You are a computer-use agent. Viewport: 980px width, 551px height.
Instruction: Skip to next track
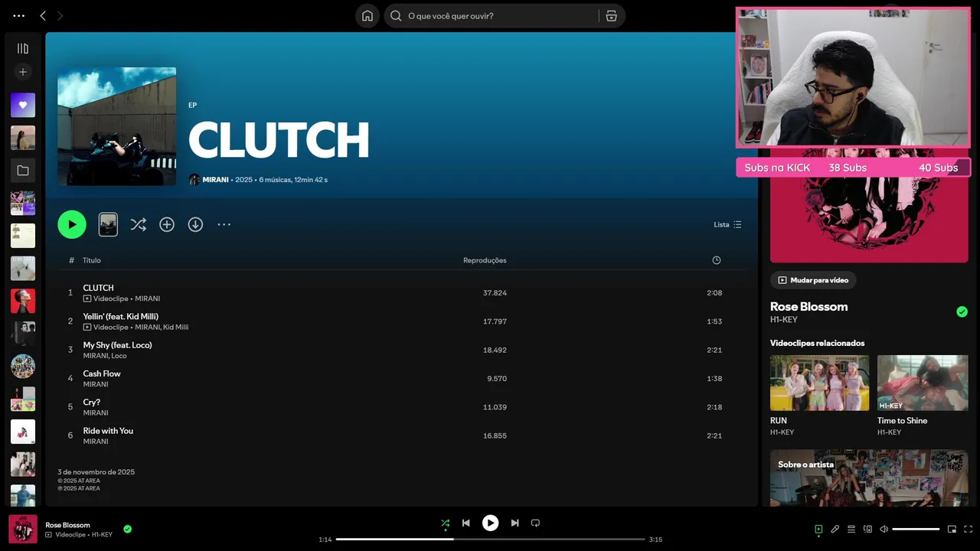click(x=514, y=523)
